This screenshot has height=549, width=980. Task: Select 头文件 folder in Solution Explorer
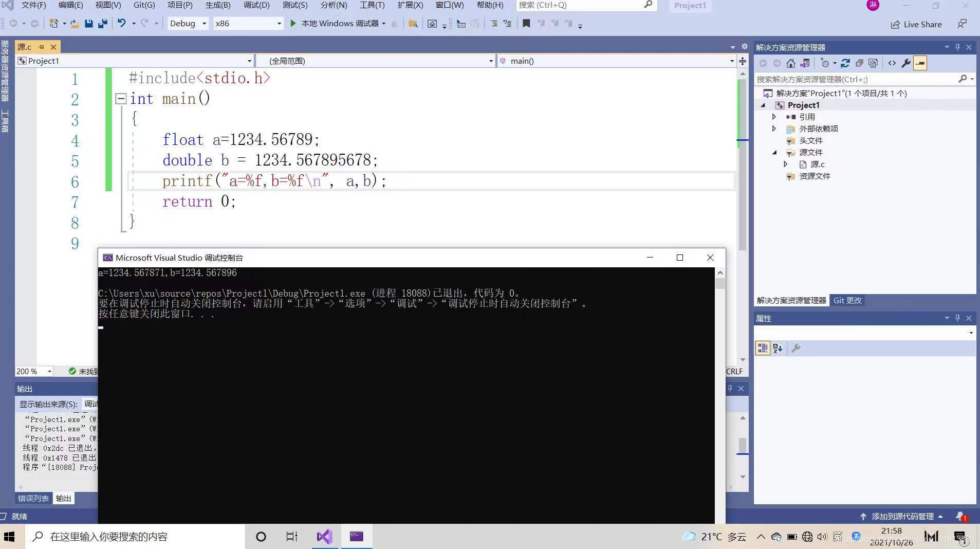pos(811,140)
